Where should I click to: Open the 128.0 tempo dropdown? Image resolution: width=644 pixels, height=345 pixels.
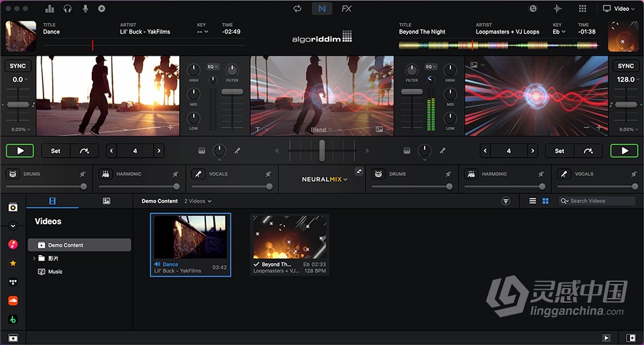coord(628,80)
